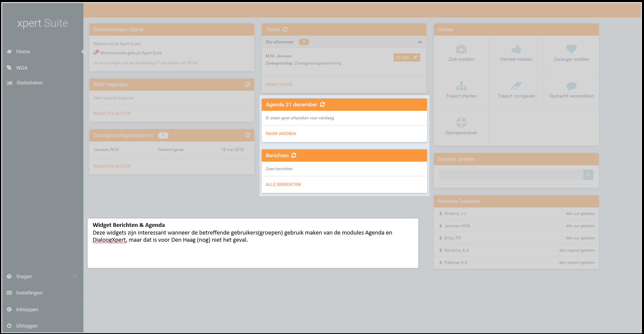This screenshot has height=334, width=644.
Task: Select the Traject corrigeren eraser icon
Action: (516, 86)
